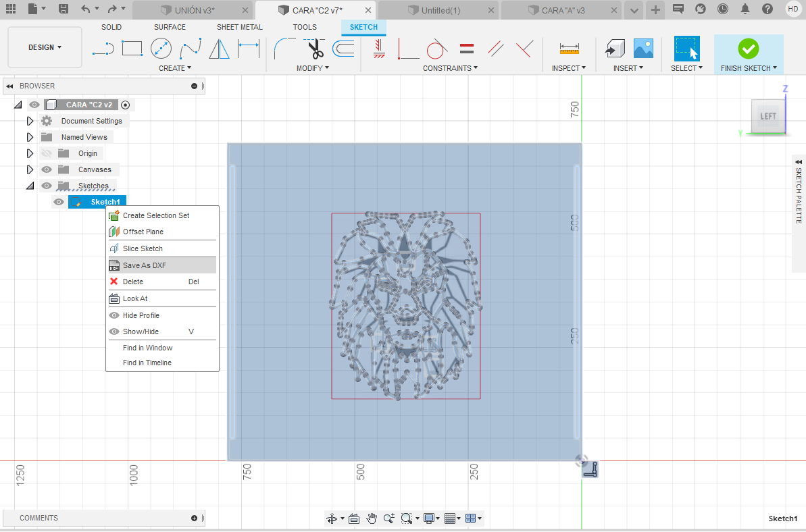Choose Save As DXF from context menu
The height and width of the screenshot is (532, 806).
(145, 265)
